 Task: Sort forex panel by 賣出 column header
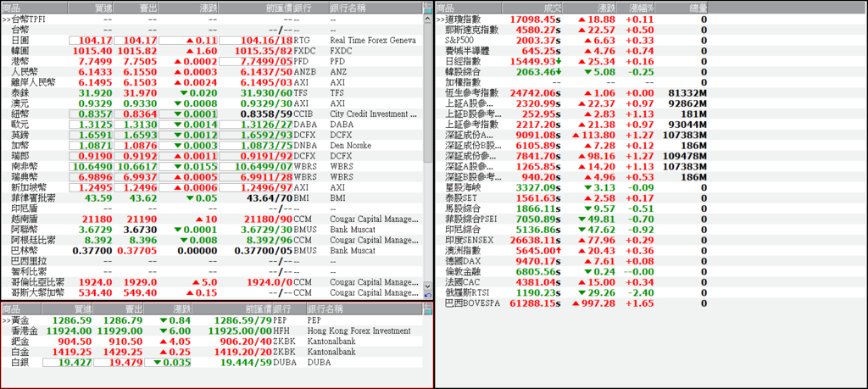pyautogui.click(x=136, y=8)
